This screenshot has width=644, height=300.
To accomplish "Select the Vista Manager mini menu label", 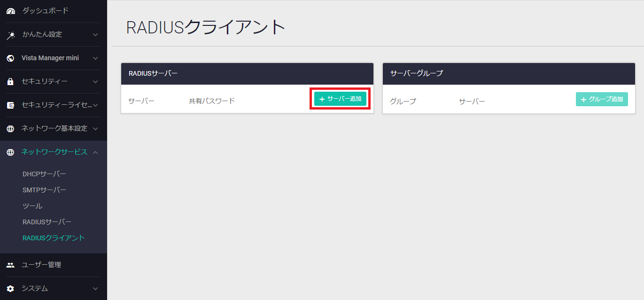I will [50, 58].
